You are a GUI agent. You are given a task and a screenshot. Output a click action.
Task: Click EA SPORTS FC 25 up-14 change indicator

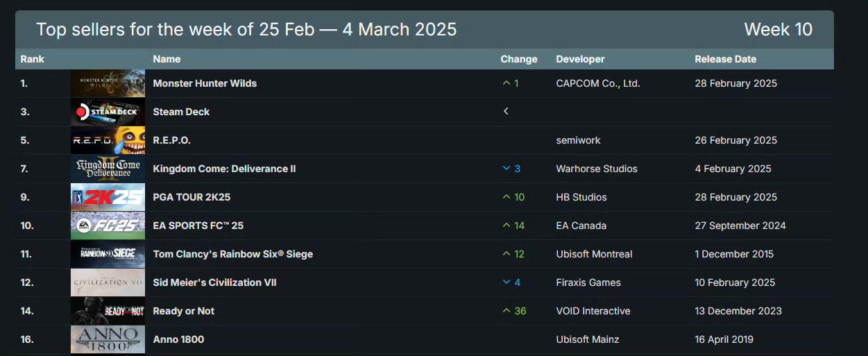(513, 226)
